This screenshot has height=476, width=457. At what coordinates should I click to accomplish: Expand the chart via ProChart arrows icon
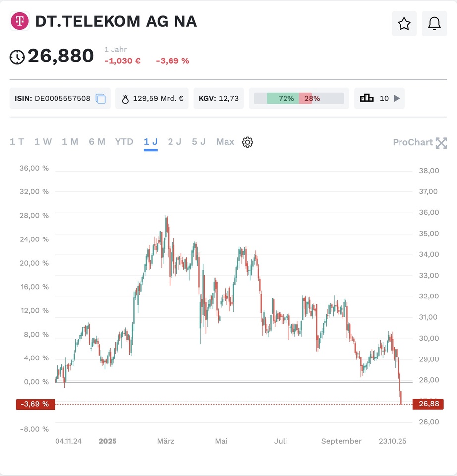[441, 143]
